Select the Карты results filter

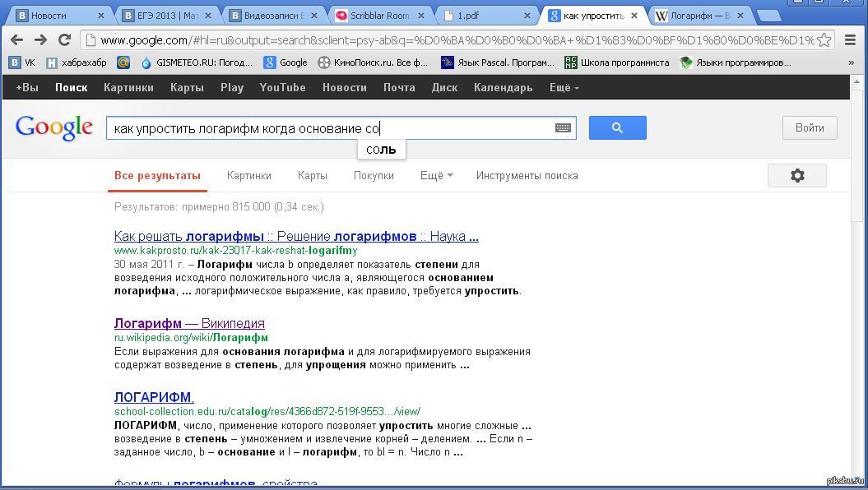(312, 176)
